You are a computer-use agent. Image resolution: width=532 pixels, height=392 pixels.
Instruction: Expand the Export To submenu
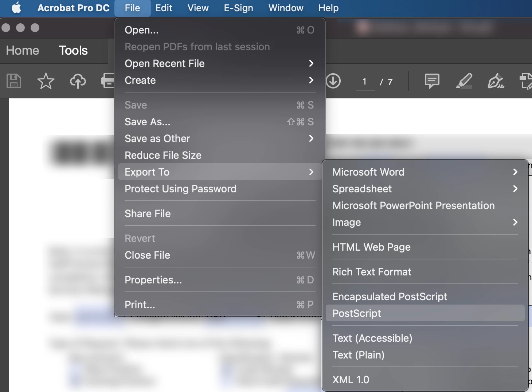[x=220, y=172]
